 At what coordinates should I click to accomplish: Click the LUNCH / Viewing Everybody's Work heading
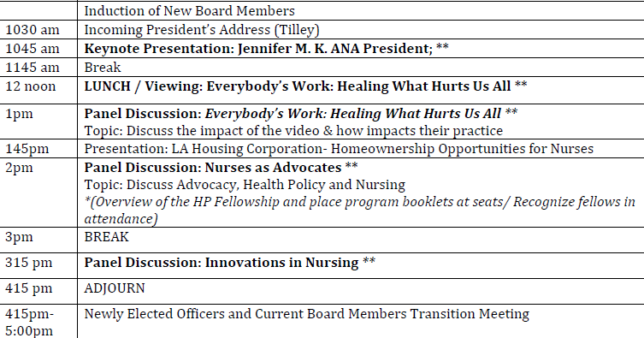click(x=305, y=86)
